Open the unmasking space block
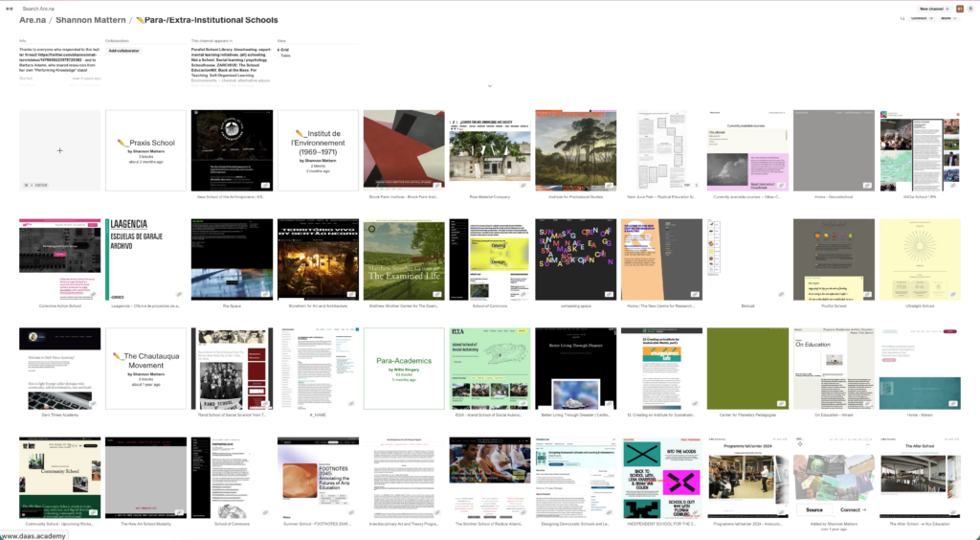 point(575,259)
